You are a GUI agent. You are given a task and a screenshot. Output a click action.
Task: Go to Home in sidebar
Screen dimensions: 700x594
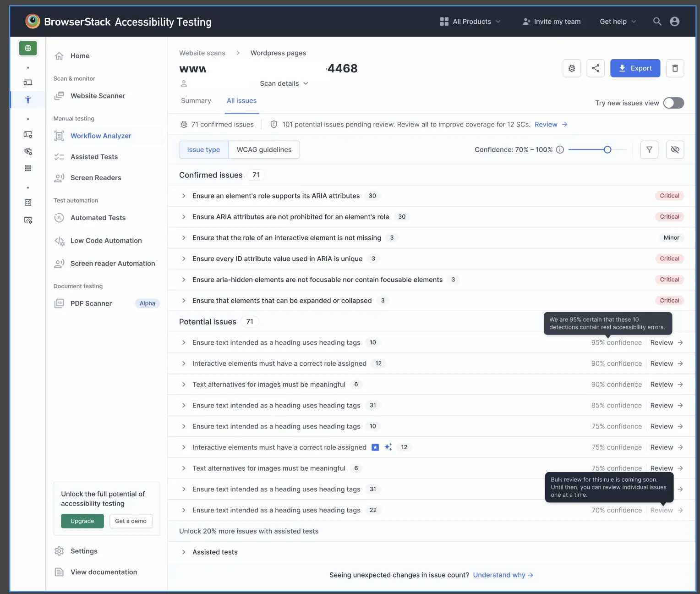point(80,56)
